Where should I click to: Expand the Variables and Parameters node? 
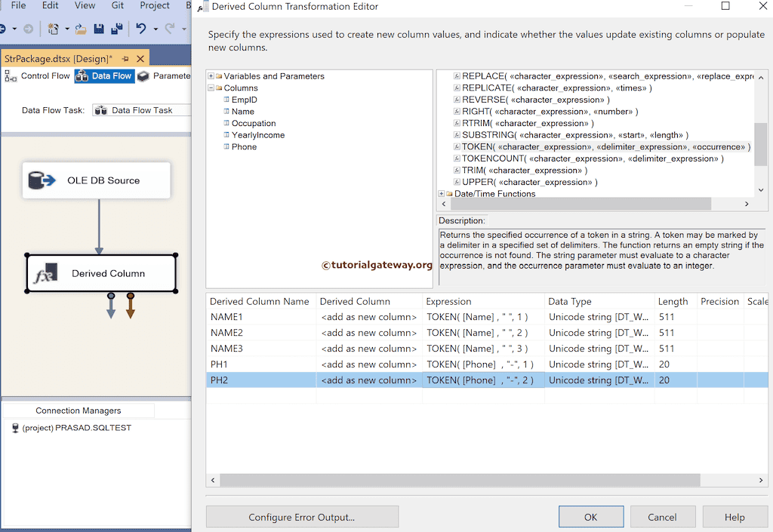[211, 76]
